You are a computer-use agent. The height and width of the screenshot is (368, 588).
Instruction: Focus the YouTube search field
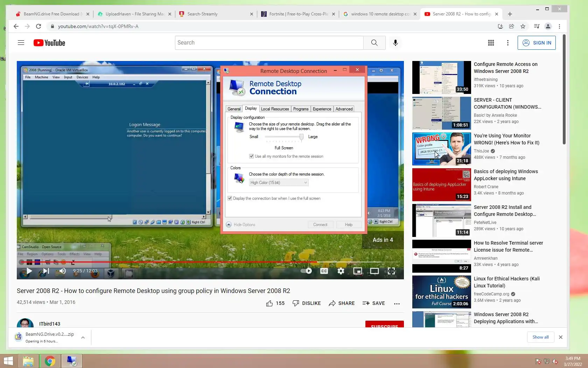pos(269,43)
